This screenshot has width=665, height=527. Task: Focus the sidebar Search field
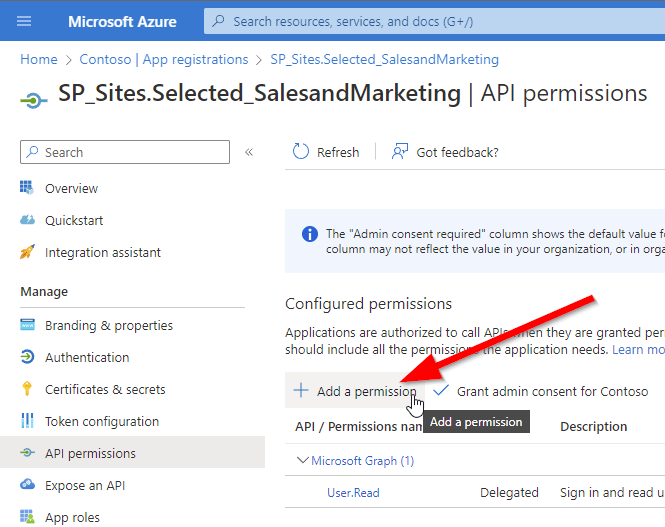click(125, 152)
